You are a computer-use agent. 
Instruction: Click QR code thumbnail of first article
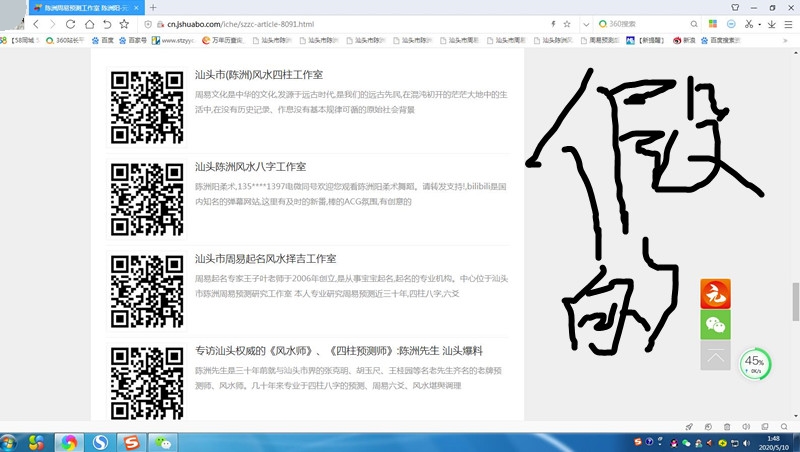146,107
